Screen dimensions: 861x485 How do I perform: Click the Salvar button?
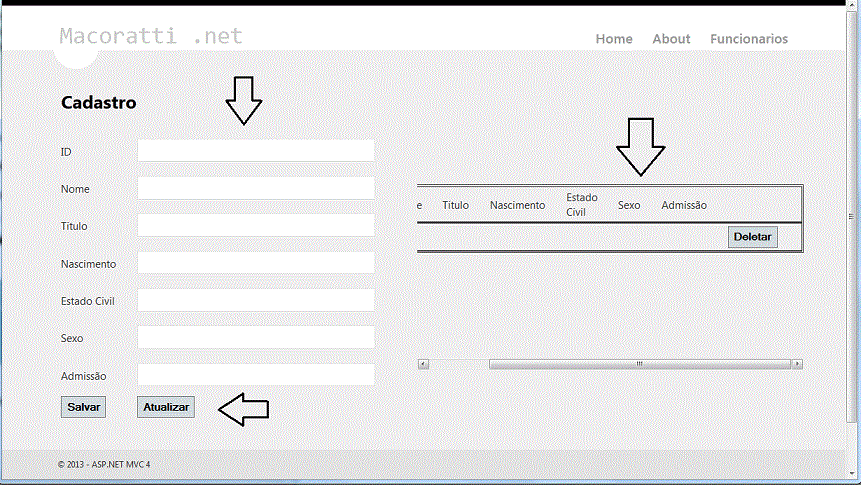83,407
